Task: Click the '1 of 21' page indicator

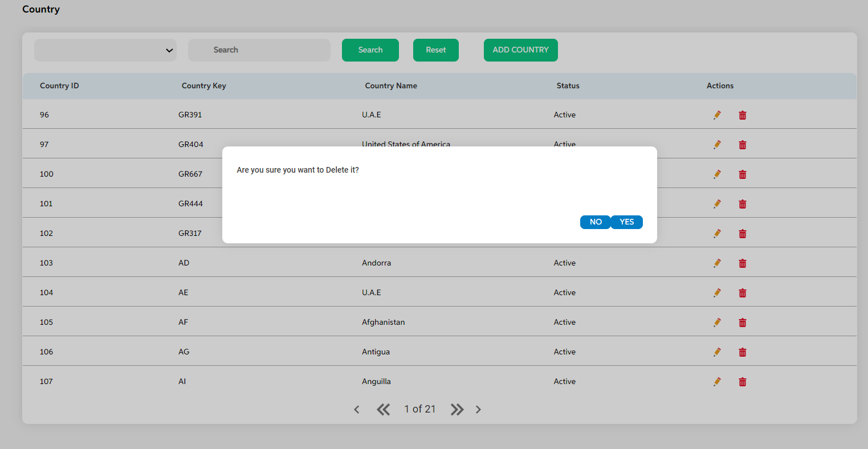Action: pos(420,409)
